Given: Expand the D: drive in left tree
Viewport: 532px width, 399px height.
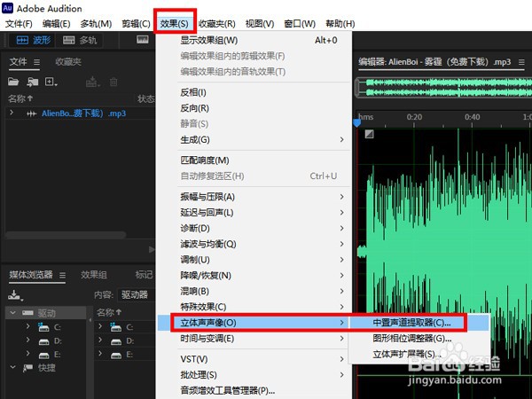Looking at the screenshot, I should [x=27, y=340].
